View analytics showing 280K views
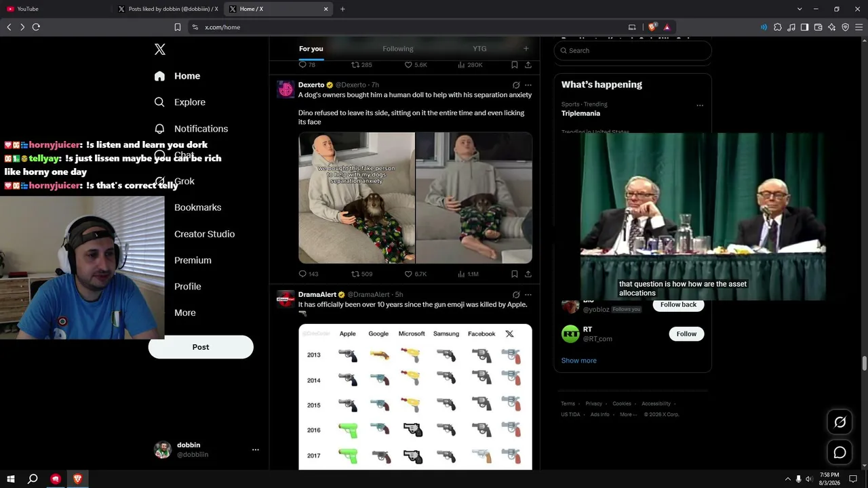 (470, 65)
